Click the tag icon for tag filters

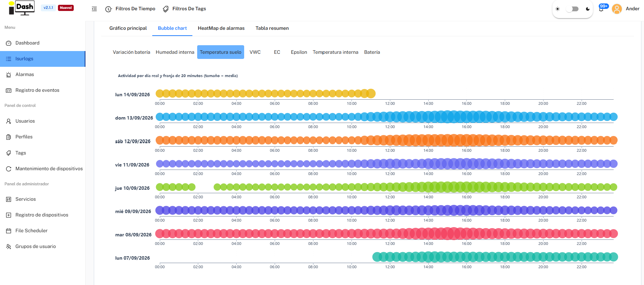pos(166,9)
